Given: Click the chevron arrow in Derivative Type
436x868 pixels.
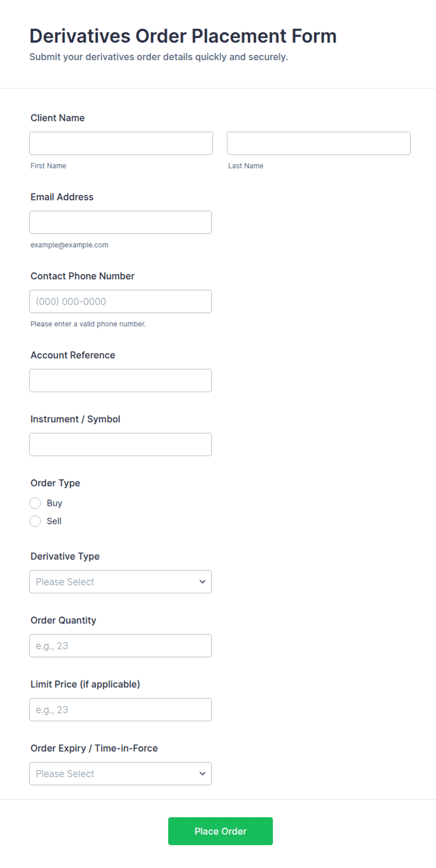Looking at the screenshot, I should coord(203,581).
